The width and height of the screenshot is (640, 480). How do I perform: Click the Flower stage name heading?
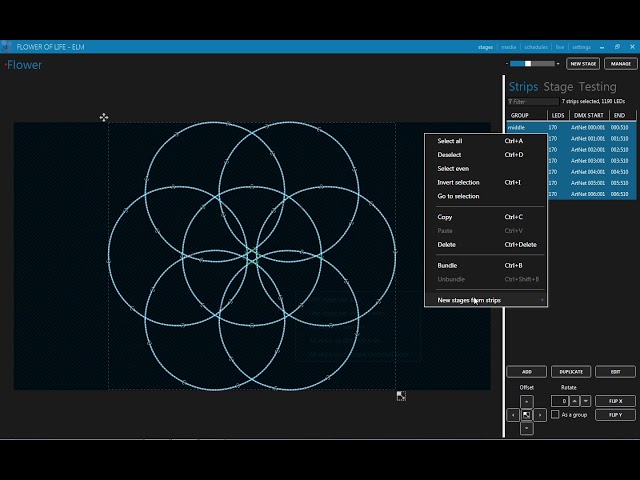click(x=24, y=65)
